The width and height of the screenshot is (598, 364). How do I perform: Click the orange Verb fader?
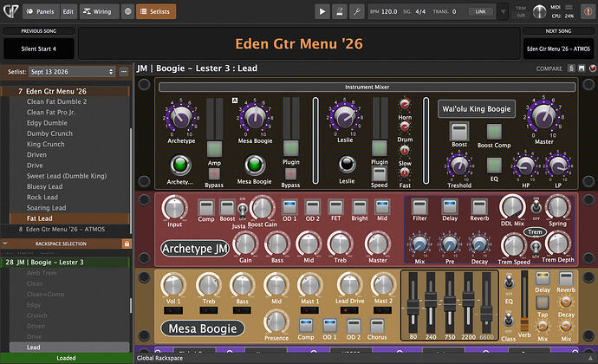coord(524,325)
